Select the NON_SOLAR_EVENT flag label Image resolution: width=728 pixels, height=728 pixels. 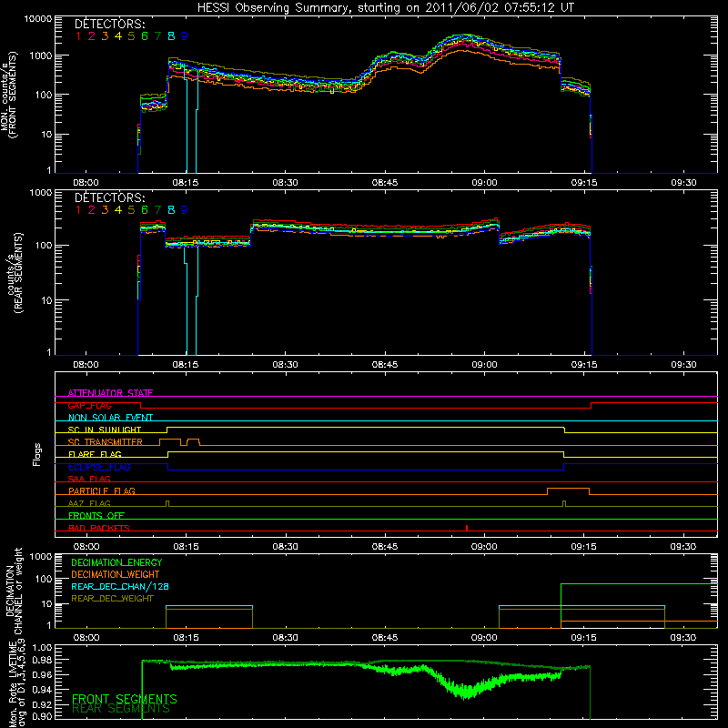click(x=110, y=418)
